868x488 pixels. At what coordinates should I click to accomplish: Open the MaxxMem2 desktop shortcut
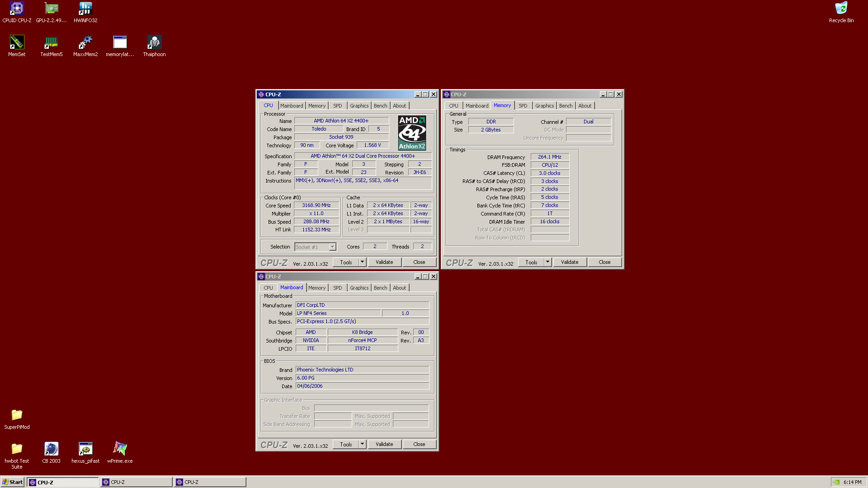85,46
